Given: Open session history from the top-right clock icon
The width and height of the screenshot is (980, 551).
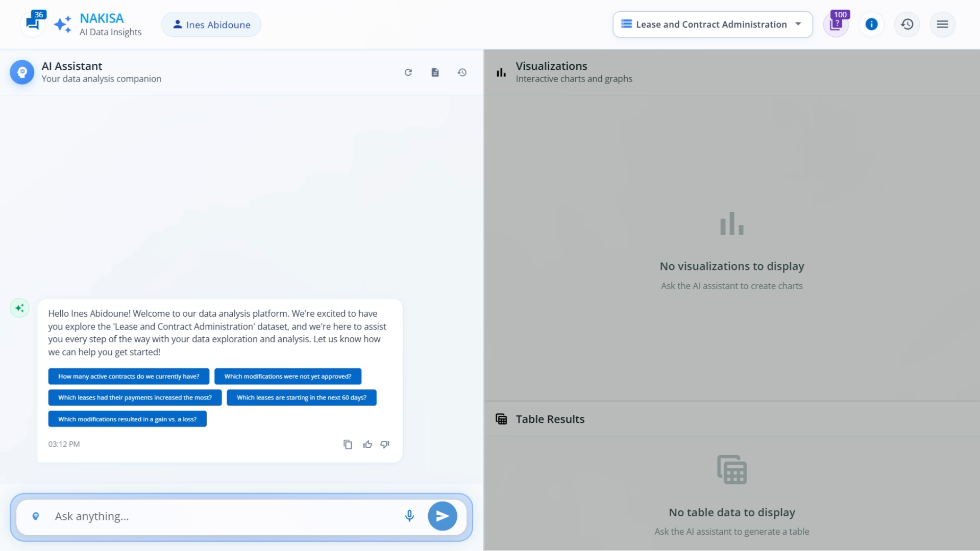Looking at the screenshot, I should [907, 24].
